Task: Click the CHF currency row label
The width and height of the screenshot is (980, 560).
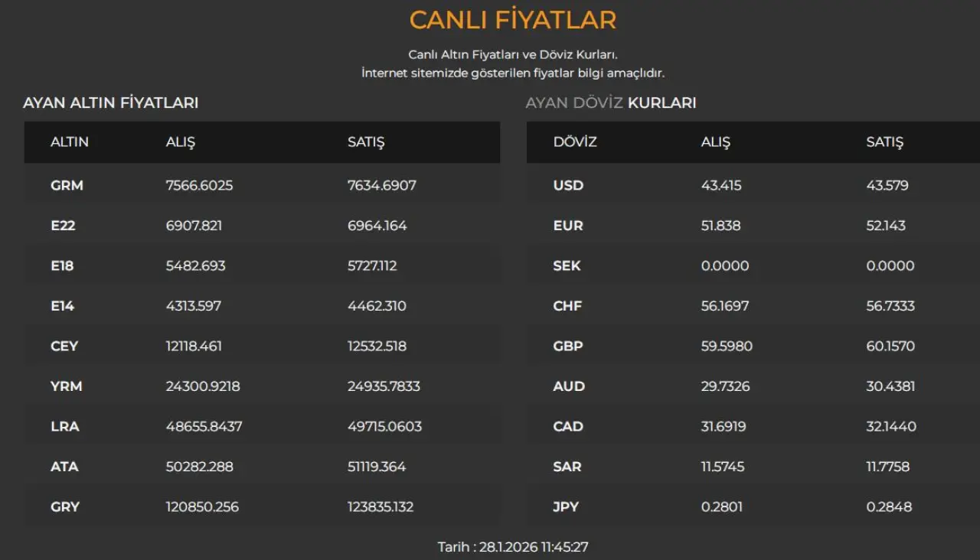Action: point(567,306)
